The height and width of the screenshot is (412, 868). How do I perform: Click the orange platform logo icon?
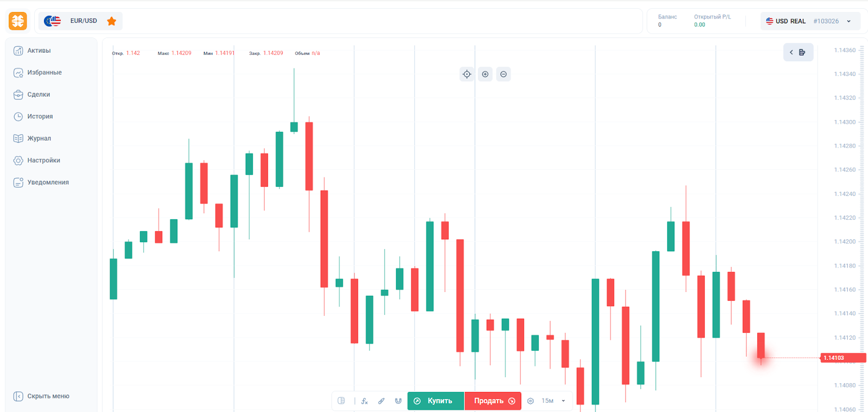(x=18, y=21)
